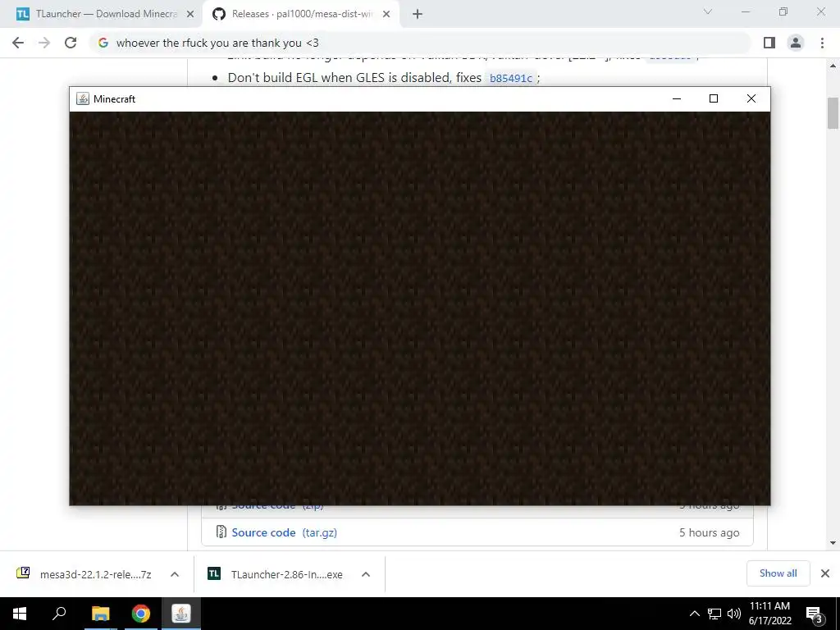Screen dimensions: 840x630
Task: Open the tab search dropdown
Action: (x=708, y=11)
